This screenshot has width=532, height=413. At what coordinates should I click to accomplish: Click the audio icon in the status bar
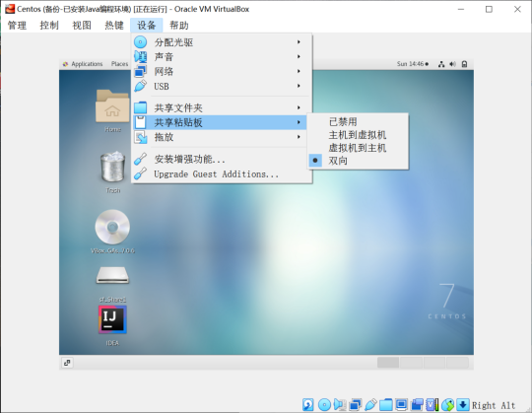pos(340,404)
